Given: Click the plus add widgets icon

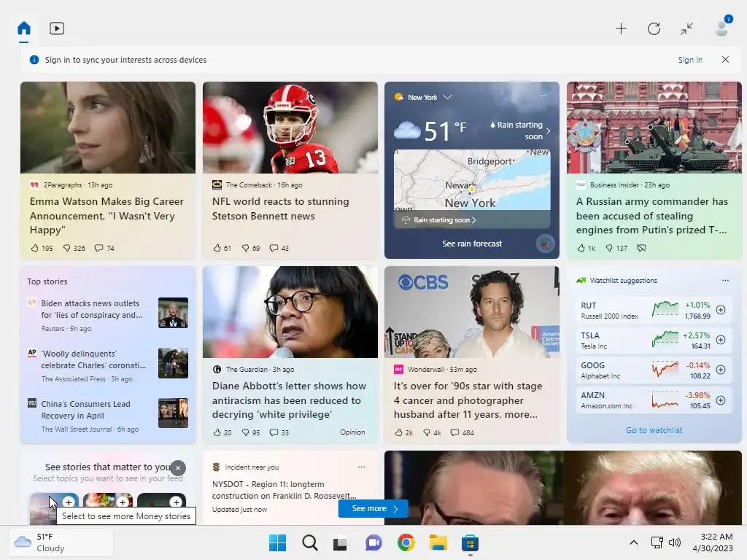Looking at the screenshot, I should coord(621,28).
